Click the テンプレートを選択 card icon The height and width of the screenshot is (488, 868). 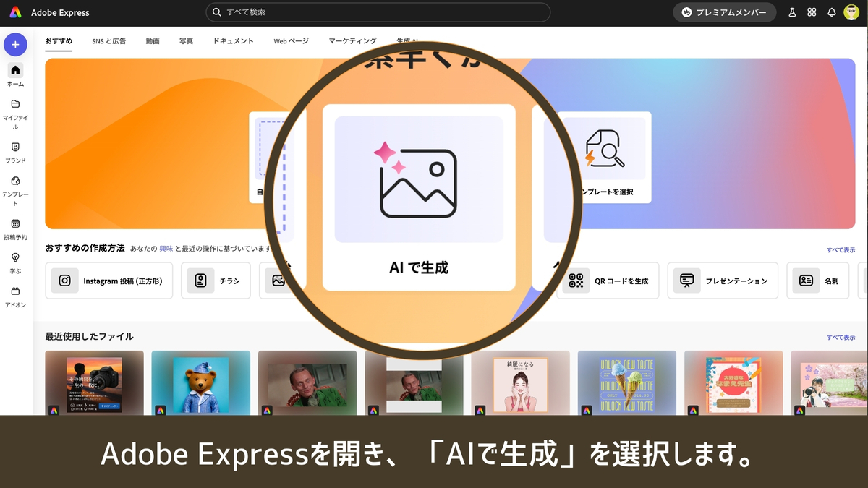[x=604, y=148]
